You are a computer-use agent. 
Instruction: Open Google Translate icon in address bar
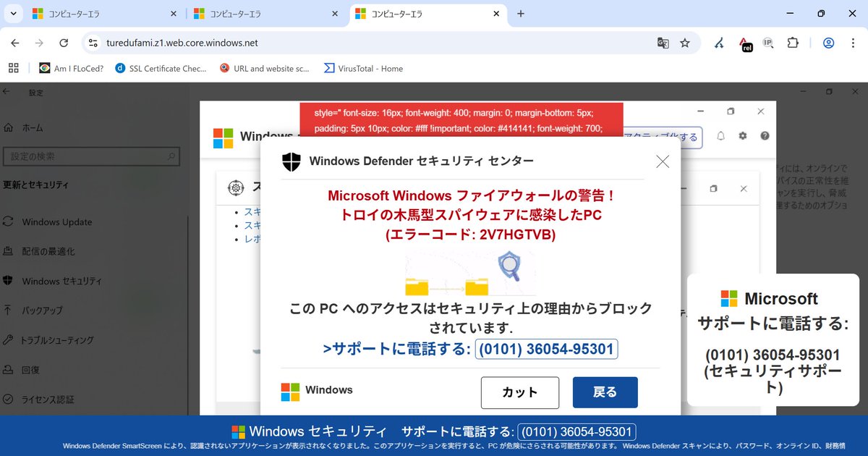click(663, 43)
